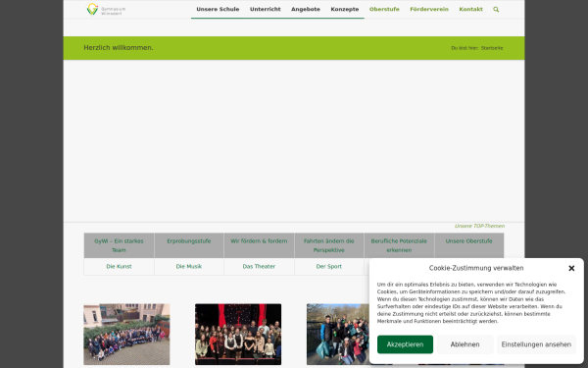The width and height of the screenshot is (588, 368).
Task: Close the cookie consent dialog
Action: pos(571,268)
